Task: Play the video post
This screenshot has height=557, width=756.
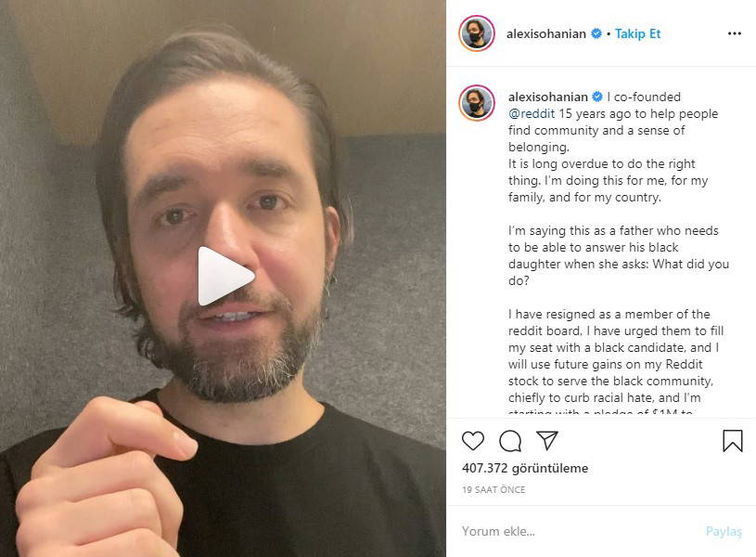Action: point(225,276)
